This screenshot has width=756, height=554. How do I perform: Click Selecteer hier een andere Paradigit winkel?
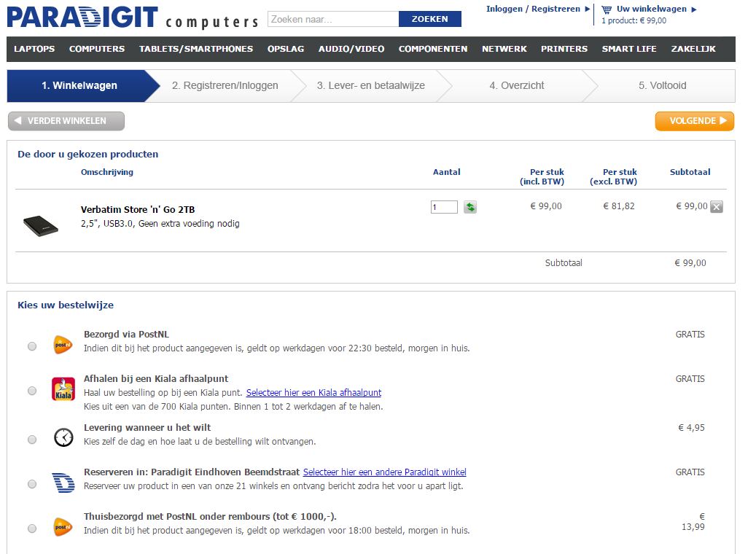point(385,472)
